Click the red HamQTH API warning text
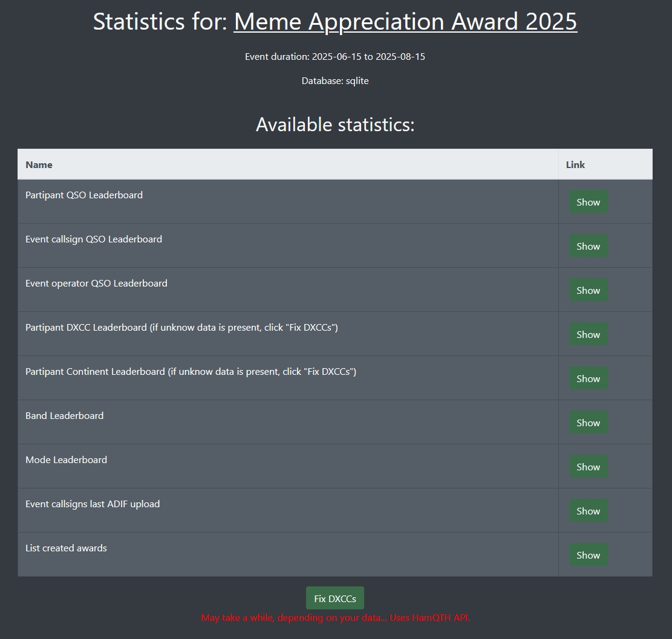This screenshot has height=639, width=672. (x=335, y=618)
